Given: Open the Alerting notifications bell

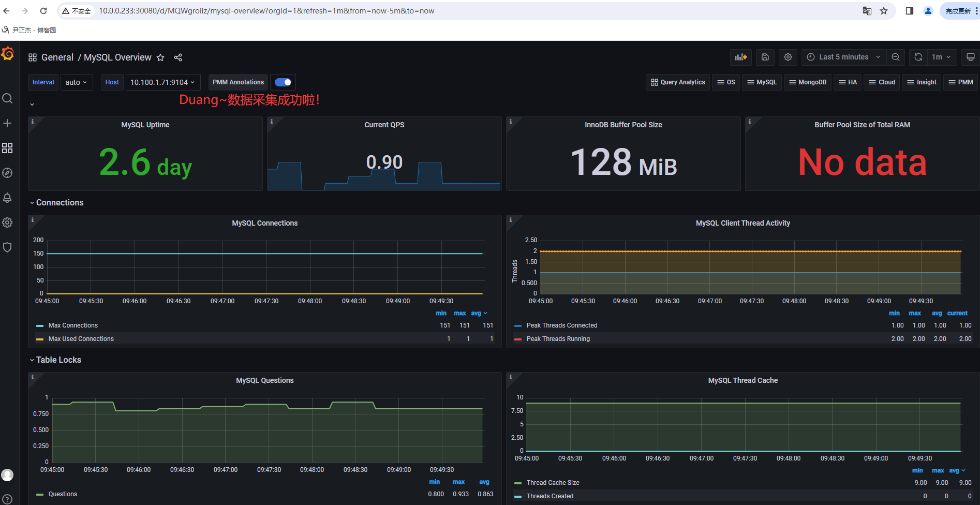Looking at the screenshot, I should tap(7, 198).
